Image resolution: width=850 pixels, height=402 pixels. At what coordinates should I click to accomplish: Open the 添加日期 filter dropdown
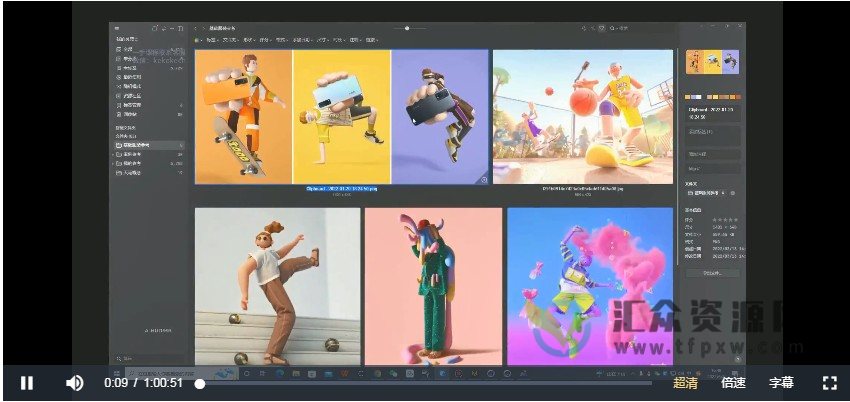pos(302,40)
